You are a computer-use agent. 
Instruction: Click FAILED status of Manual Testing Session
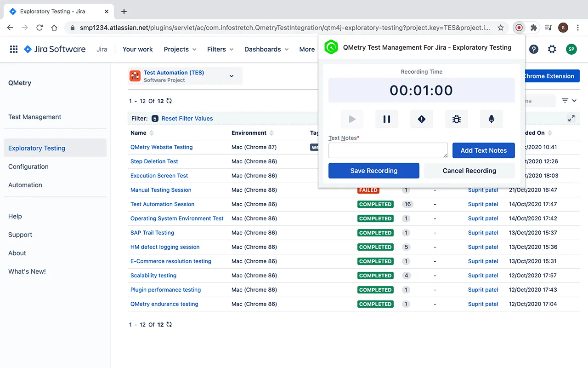pyautogui.click(x=368, y=190)
